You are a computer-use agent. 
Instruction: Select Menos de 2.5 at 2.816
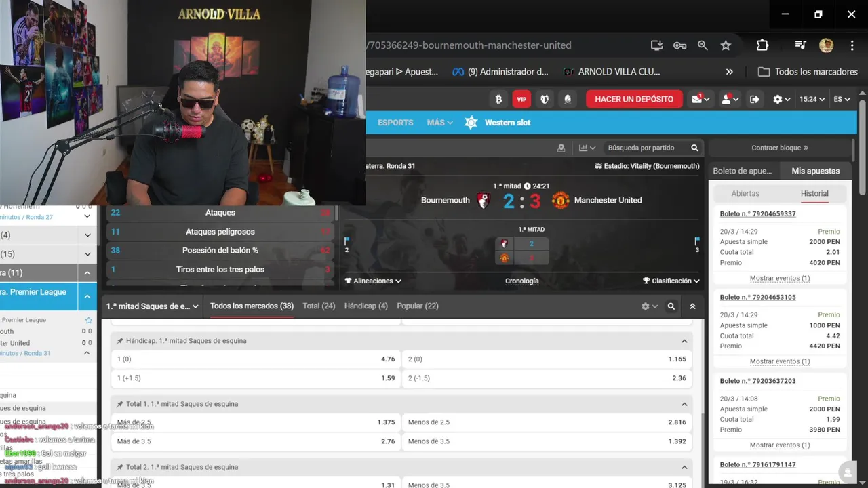click(x=547, y=422)
